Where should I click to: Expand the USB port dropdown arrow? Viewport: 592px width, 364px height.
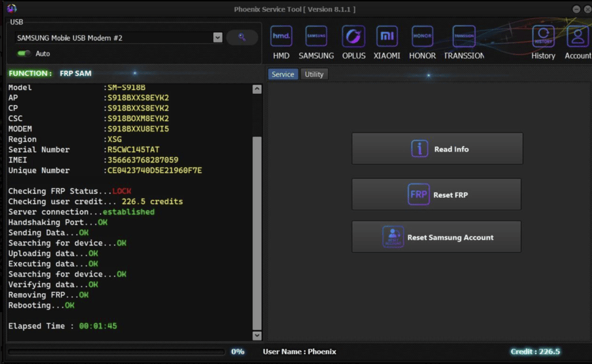click(x=218, y=37)
